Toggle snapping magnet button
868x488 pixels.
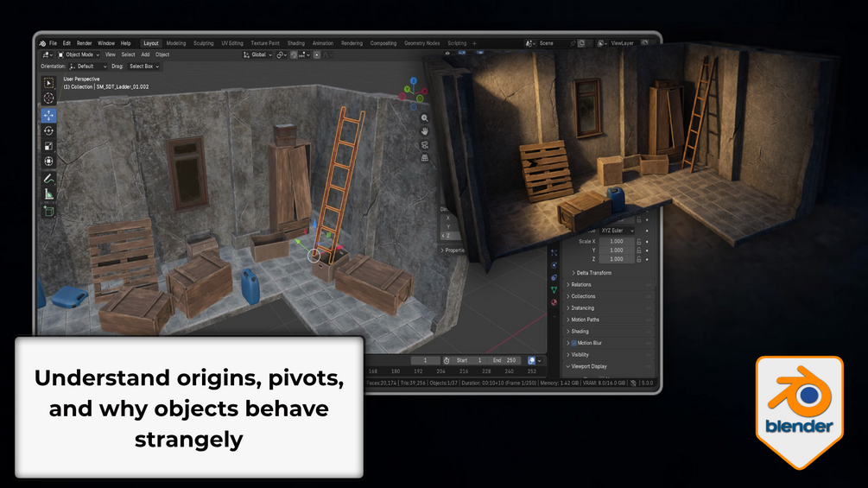pos(294,54)
